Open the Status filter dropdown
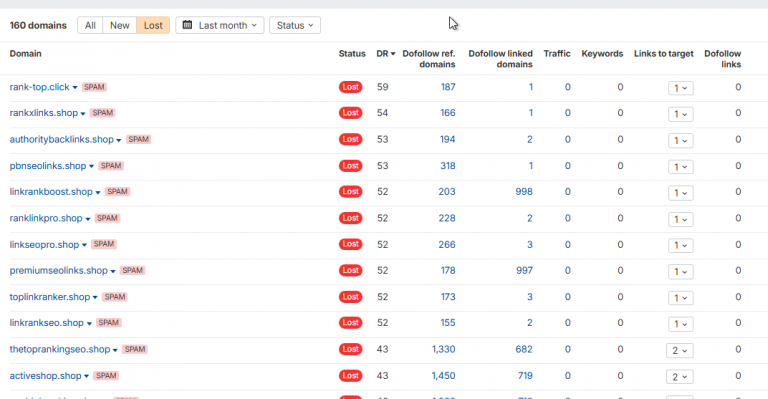 295,25
